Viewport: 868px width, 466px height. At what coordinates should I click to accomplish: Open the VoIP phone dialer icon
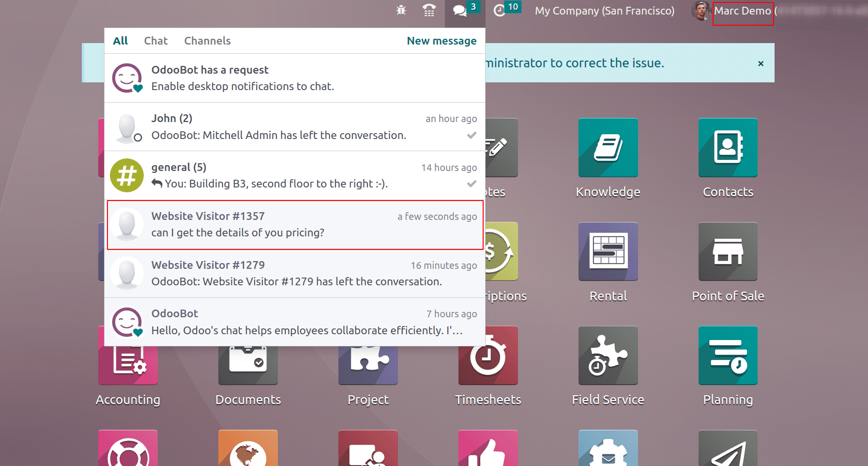(x=429, y=10)
